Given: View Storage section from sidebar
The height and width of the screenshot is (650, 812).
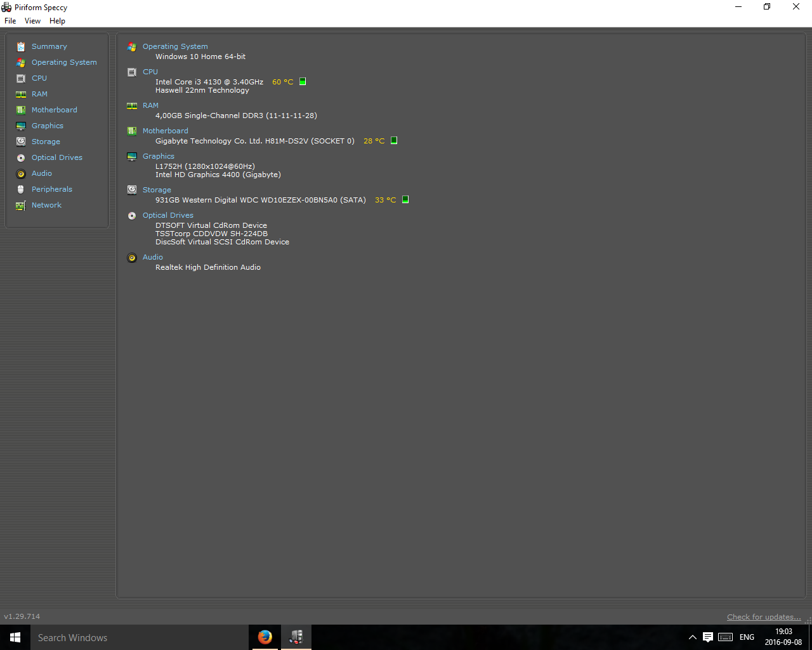Looking at the screenshot, I should [46, 142].
